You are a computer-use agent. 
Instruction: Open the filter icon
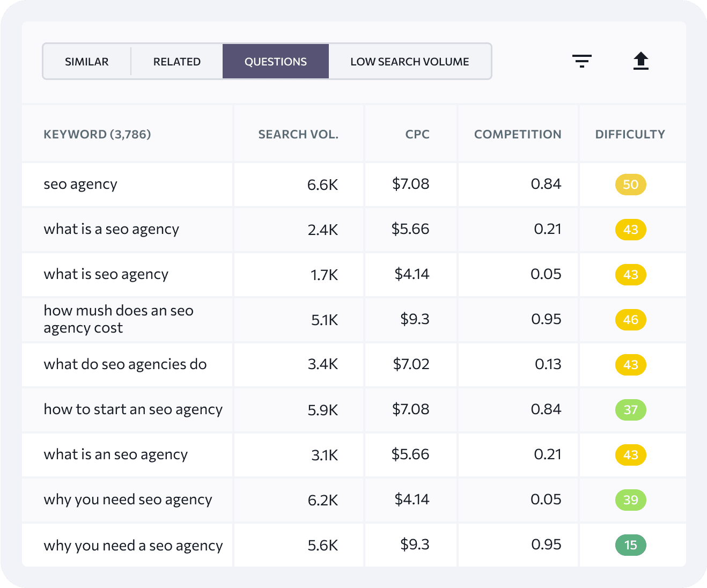pyautogui.click(x=581, y=61)
